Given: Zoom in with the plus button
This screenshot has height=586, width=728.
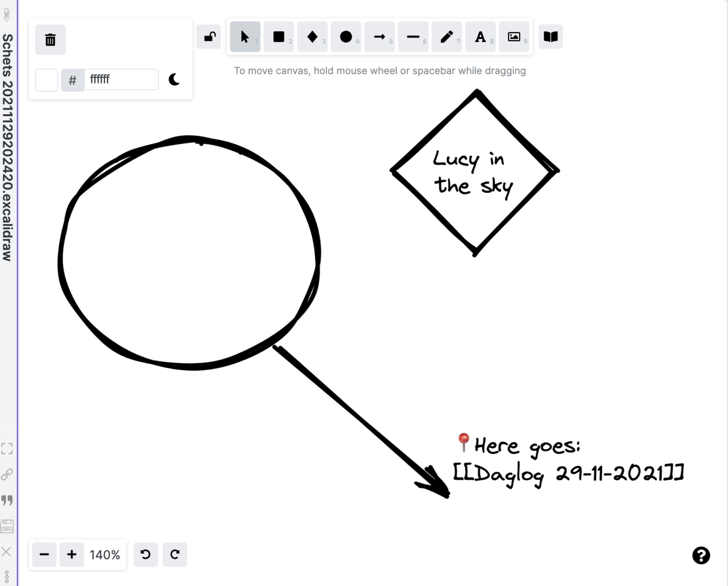Looking at the screenshot, I should pyautogui.click(x=72, y=554).
